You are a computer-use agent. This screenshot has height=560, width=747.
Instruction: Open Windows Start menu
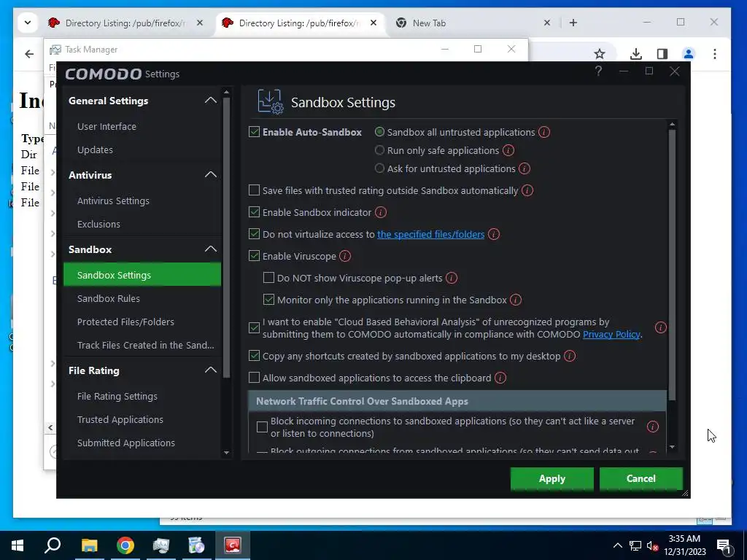pyautogui.click(x=18, y=545)
